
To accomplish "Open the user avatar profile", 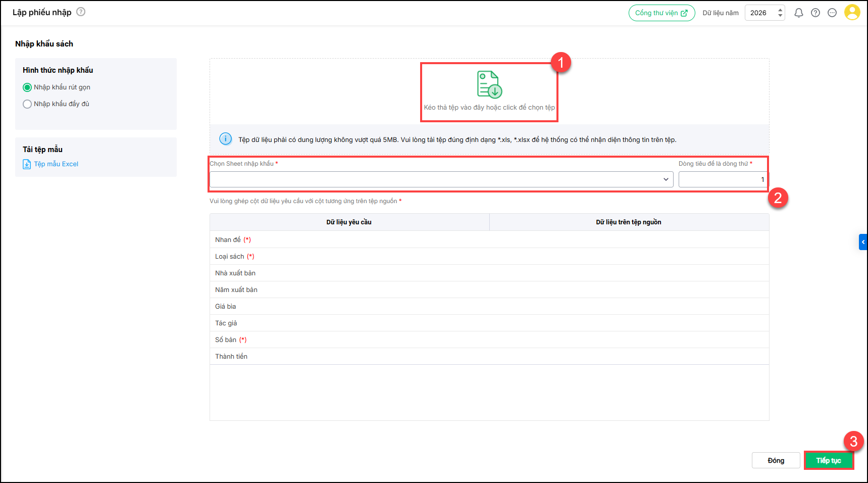I will tap(852, 13).
